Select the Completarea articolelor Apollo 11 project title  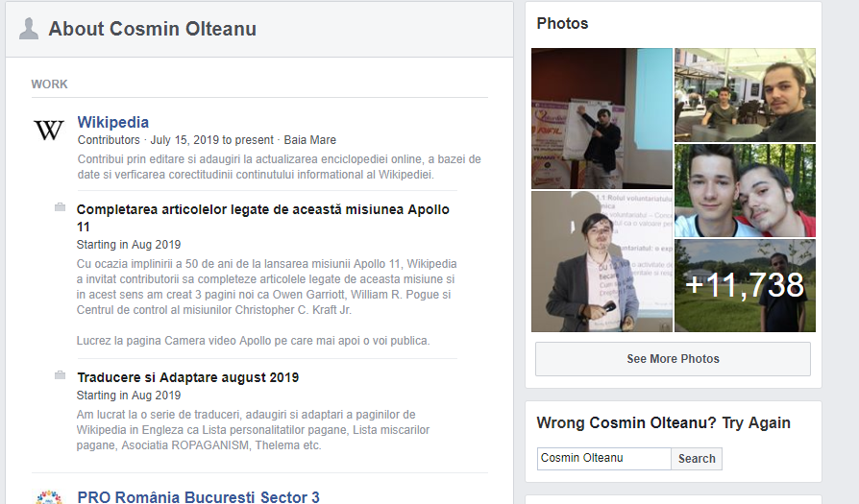pyautogui.click(x=262, y=218)
